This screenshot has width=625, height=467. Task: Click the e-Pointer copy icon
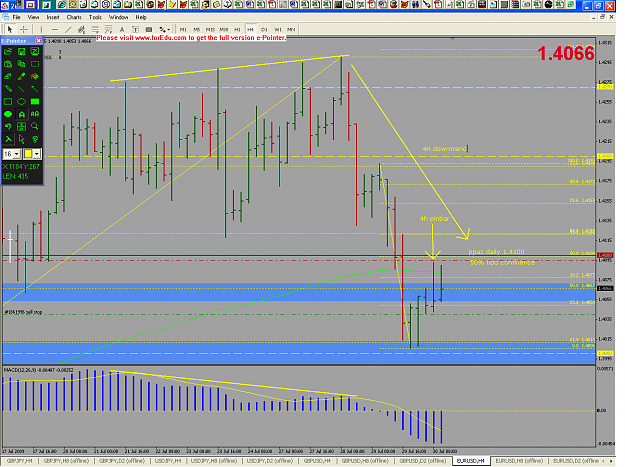(x=22, y=64)
